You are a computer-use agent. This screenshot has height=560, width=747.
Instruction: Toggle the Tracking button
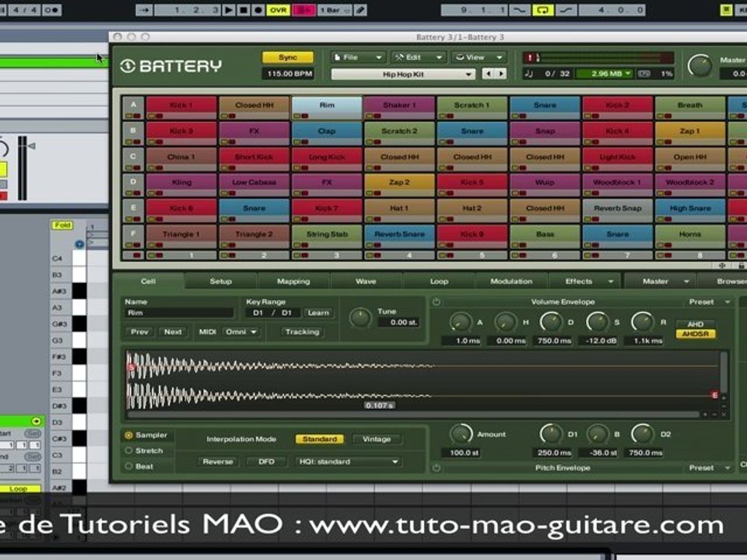pyautogui.click(x=302, y=332)
